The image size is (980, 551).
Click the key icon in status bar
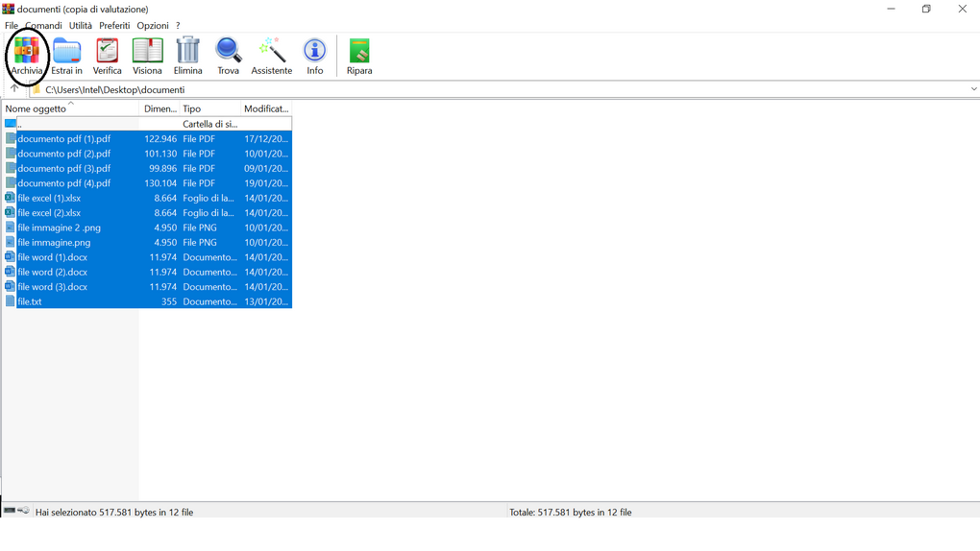pos(24,511)
